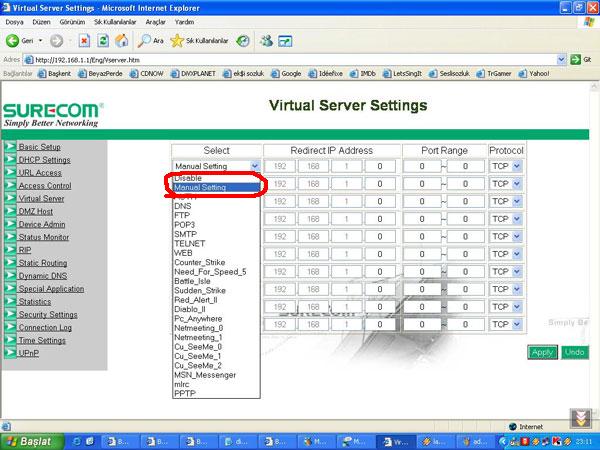This screenshot has height=450, width=600.
Task: Open the UPnP sidebar link
Action: tap(29, 353)
